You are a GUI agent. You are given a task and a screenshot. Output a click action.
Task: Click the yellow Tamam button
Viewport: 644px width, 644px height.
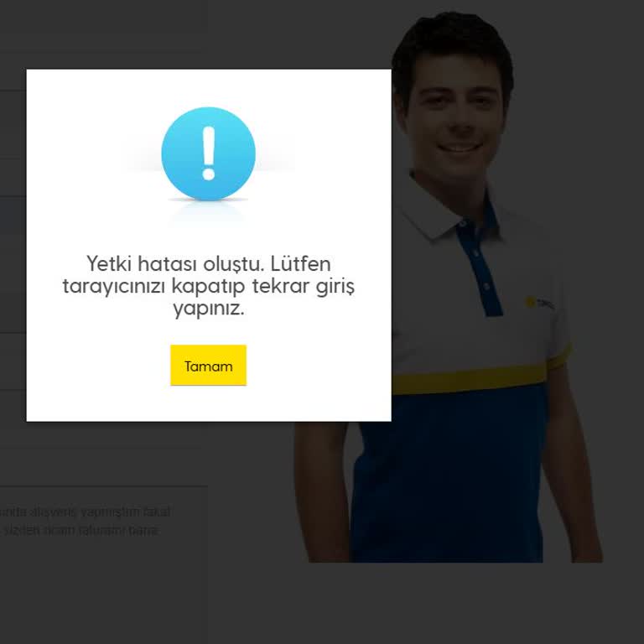pyautogui.click(x=208, y=365)
